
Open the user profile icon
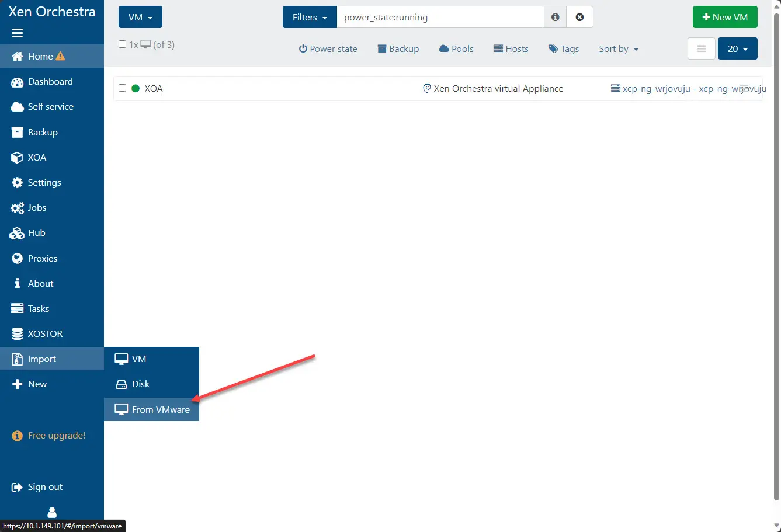click(x=52, y=512)
